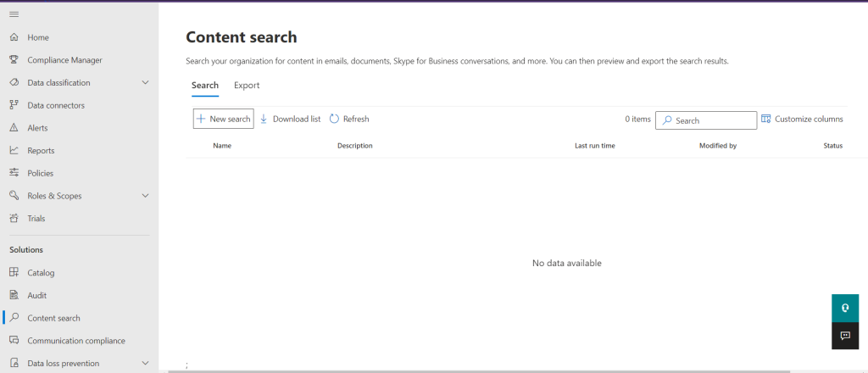Start a New search
This screenshot has height=373, width=868.
tap(224, 119)
